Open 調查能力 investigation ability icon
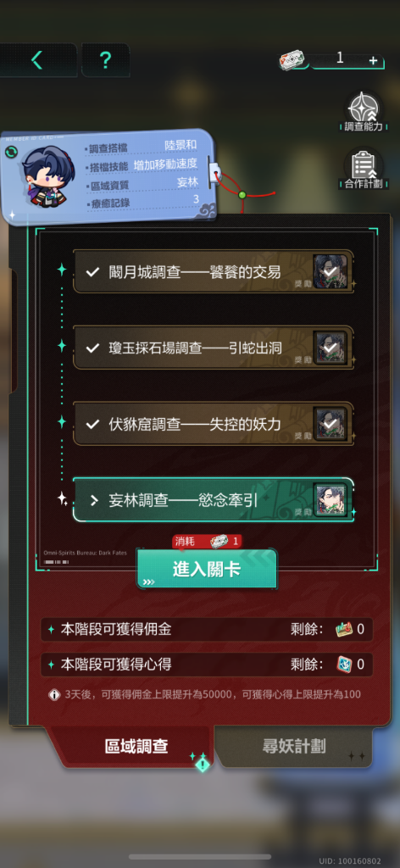 point(363,113)
